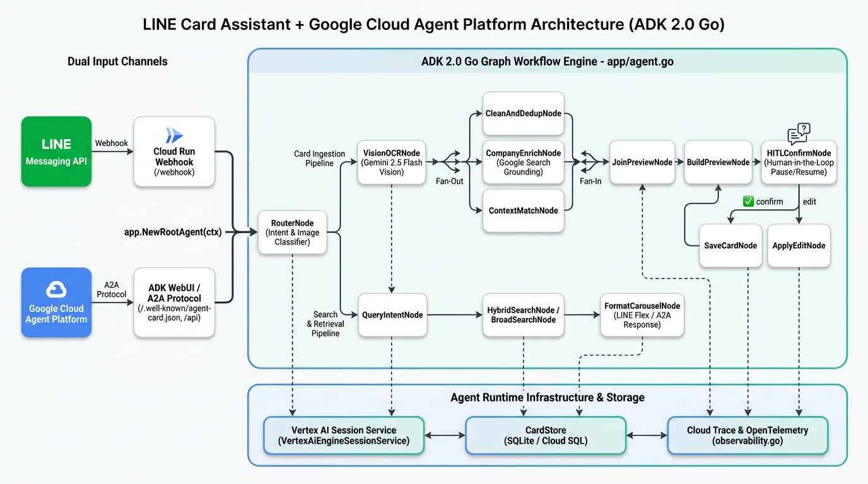The width and height of the screenshot is (868, 484).
Task: Click the Search & Retrieval Pipeline label
Action: click(x=325, y=323)
